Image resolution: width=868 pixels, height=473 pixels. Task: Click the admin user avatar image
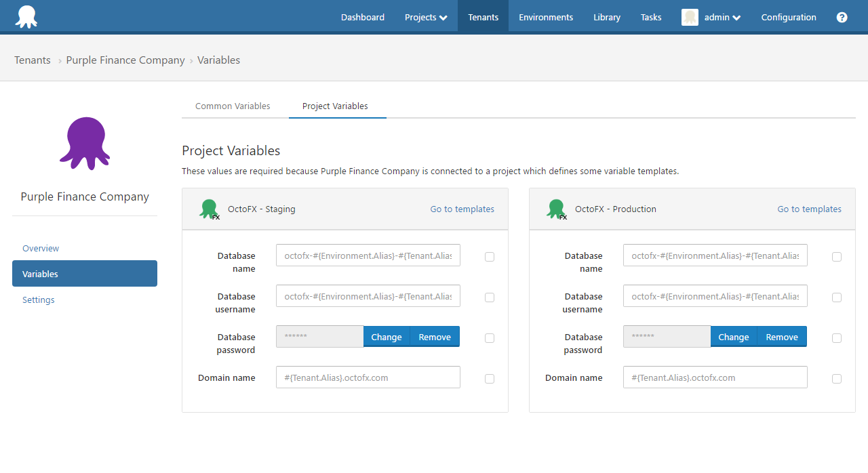pos(690,16)
